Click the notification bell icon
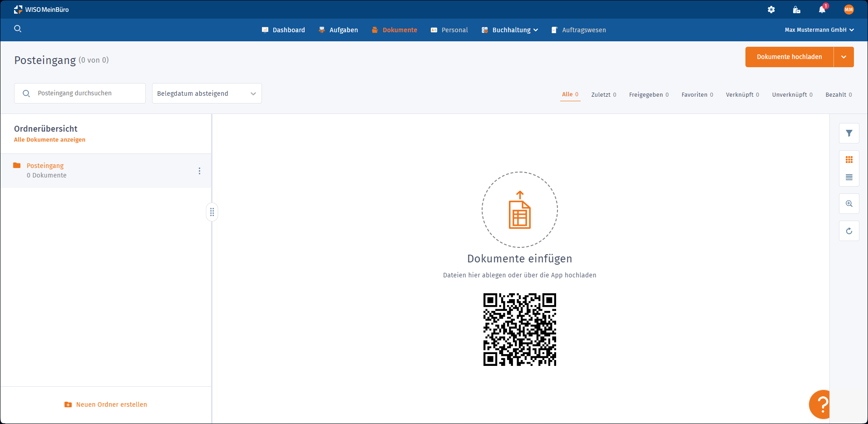Viewport: 868px width, 424px height. coord(822,10)
